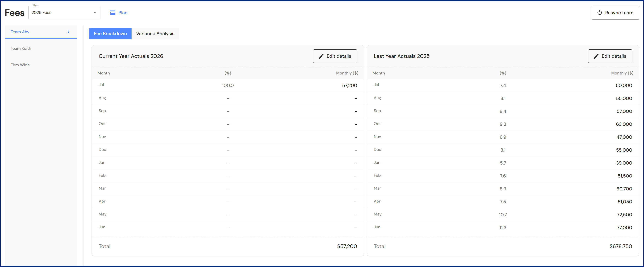This screenshot has height=267, width=644.
Task: Click chevron arrow beside Team Aby
Action: click(69, 32)
